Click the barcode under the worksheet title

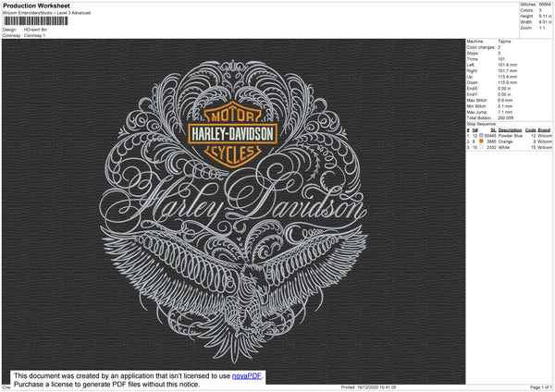pos(36,21)
